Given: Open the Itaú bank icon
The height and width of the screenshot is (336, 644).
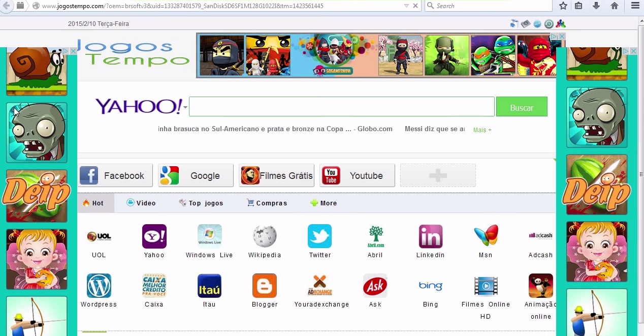Looking at the screenshot, I should tap(210, 286).
